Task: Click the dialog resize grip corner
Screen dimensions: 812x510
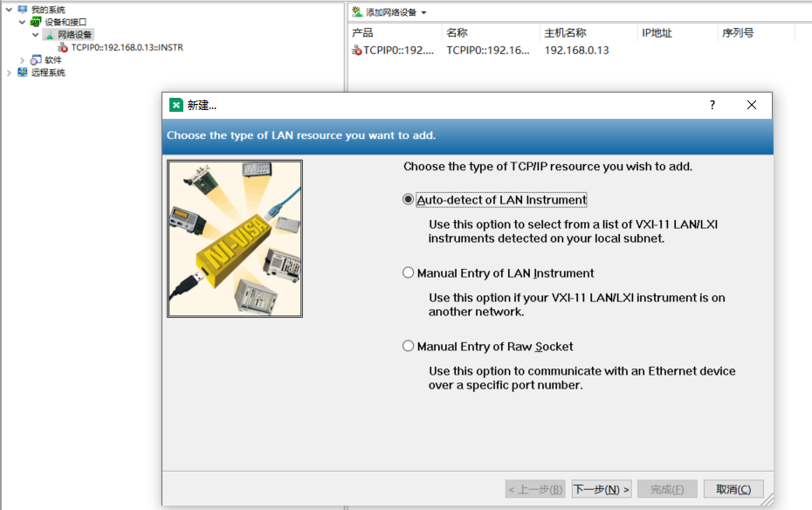Action: pyautogui.click(x=767, y=500)
